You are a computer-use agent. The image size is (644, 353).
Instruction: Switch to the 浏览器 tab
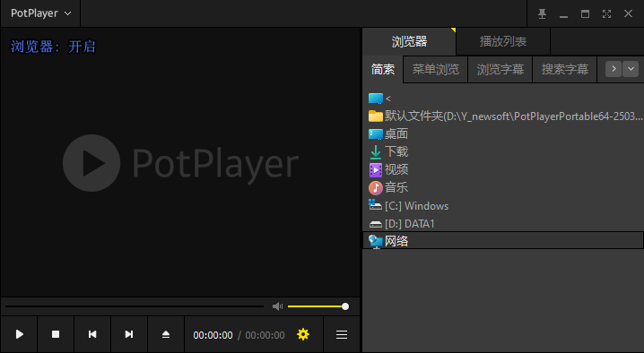tap(409, 41)
